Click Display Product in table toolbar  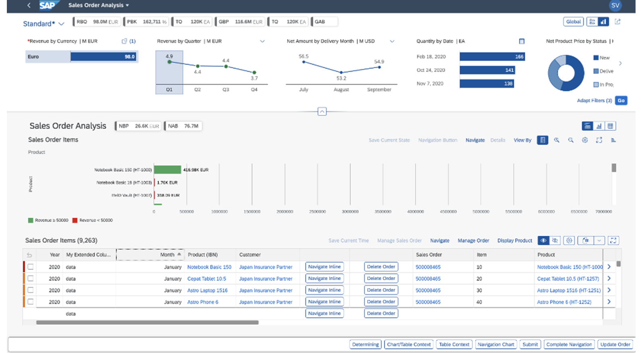(x=515, y=241)
